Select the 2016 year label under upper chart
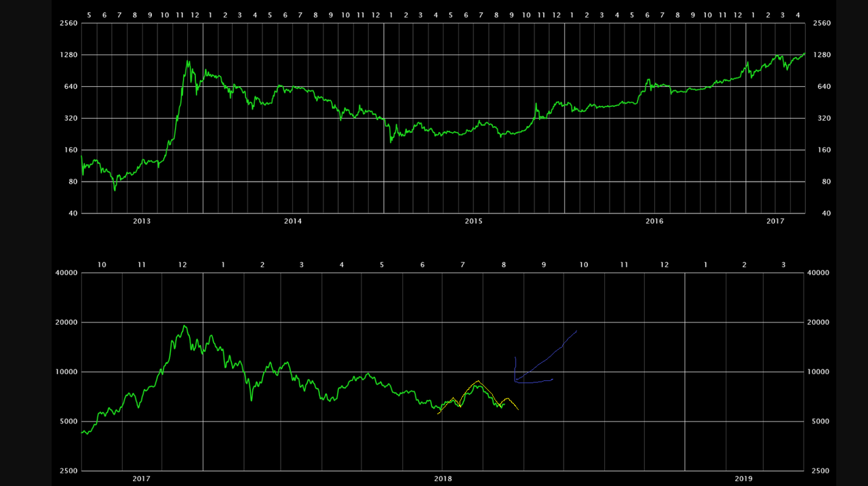Viewport: 868px width, 486px height. coord(654,221)
